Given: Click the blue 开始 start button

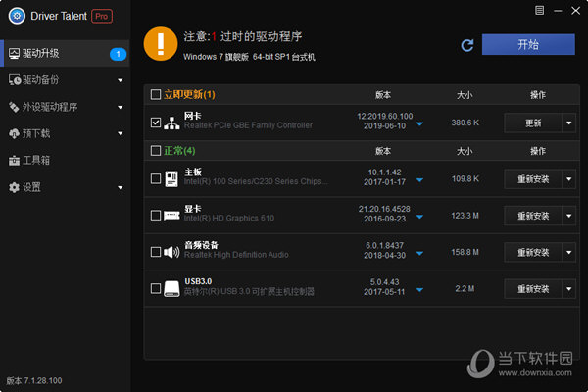Looking at the screenshot, I should 528,45.
